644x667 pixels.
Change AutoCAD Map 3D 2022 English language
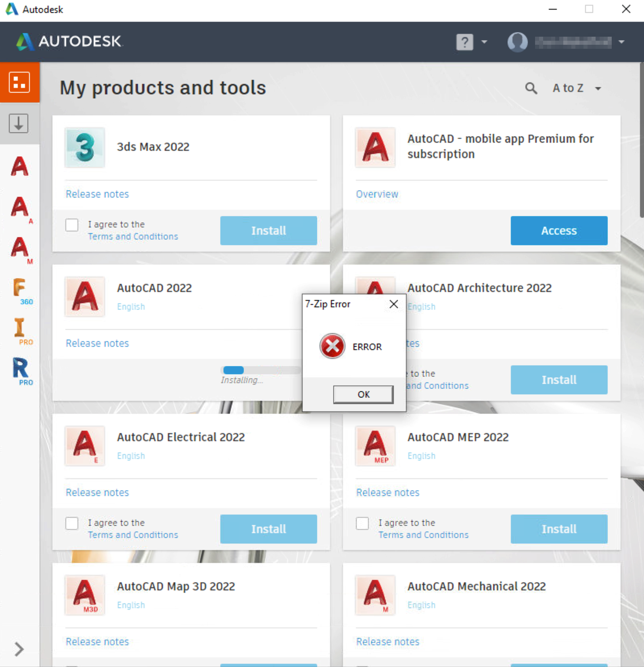coord(131,605)
